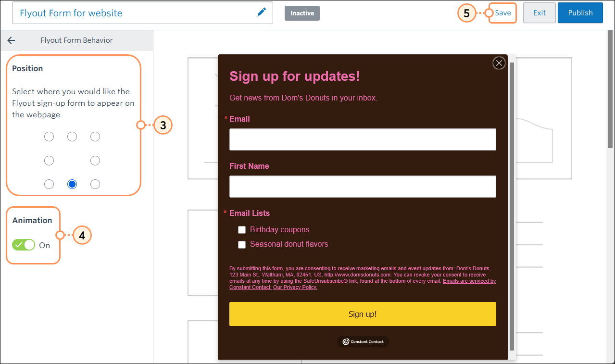615x364 pixels.
Task: Click the numbered marker for step 3
Action: [x=163, y=125]
